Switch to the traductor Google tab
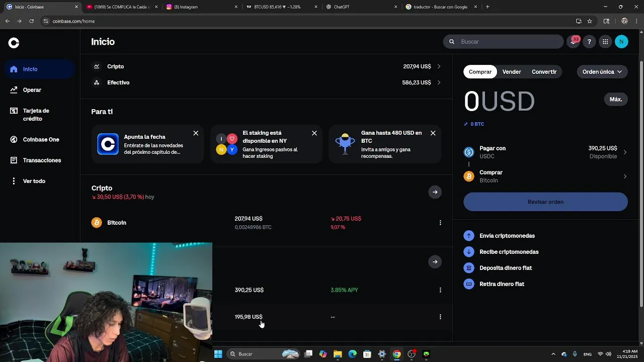644x362 pixels. pyautogui.click(x=440, y=7)
